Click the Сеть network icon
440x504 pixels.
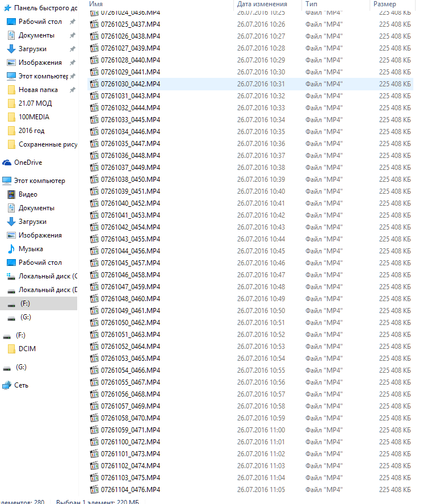tap(7, 385)
